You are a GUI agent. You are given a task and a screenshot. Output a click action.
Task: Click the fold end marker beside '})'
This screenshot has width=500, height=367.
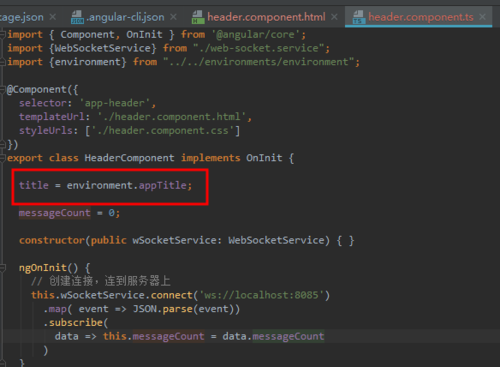(x=3, y=144)
